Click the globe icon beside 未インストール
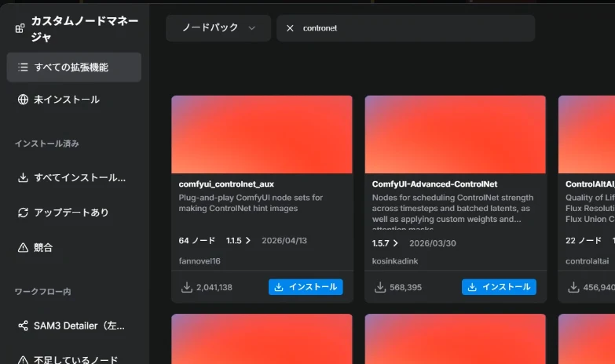Viewport: 615px width, 364px height. [x=23, y=100]
